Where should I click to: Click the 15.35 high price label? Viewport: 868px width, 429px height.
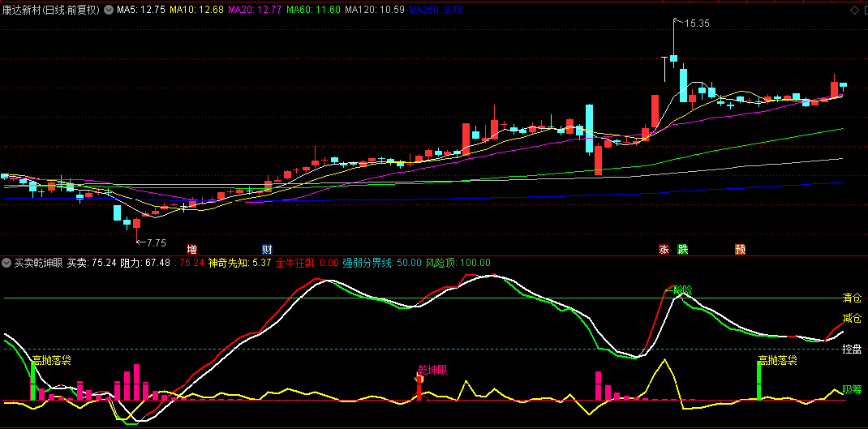tap(697, 24)
